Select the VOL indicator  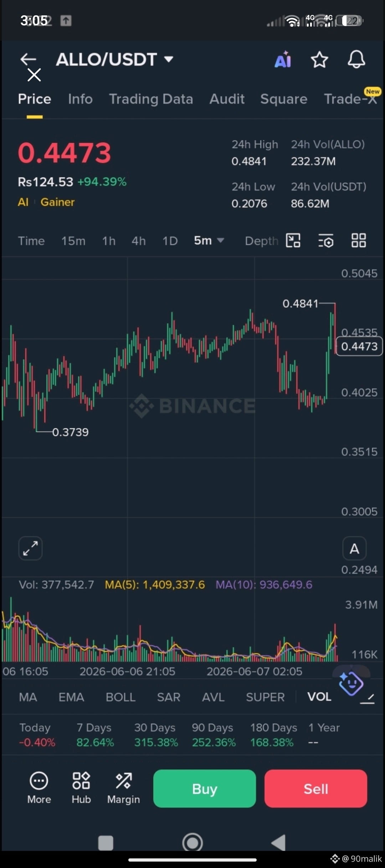(319, 697)
